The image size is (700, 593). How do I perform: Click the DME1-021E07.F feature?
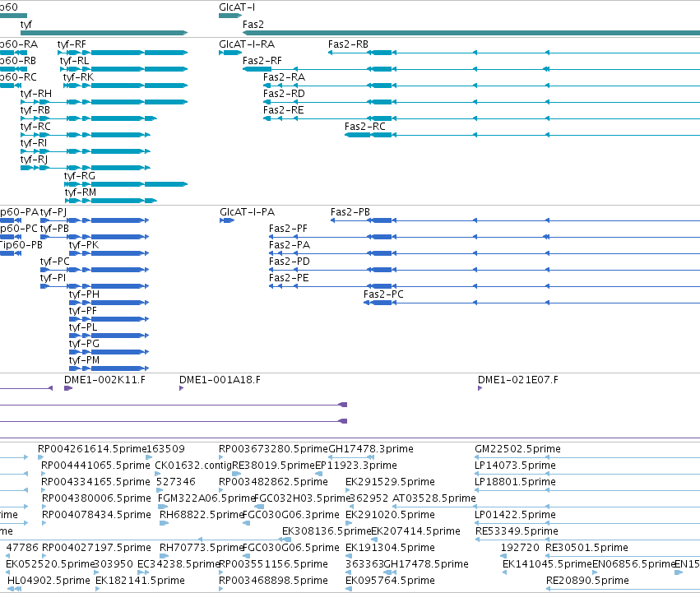(x=480, y=388)
